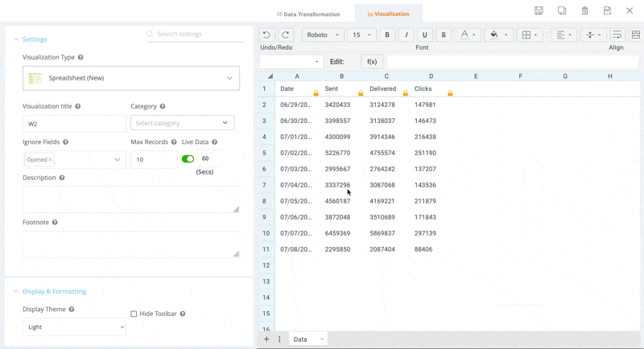Click inside the Description text area
Screen dimensions: 644x349
131,199
